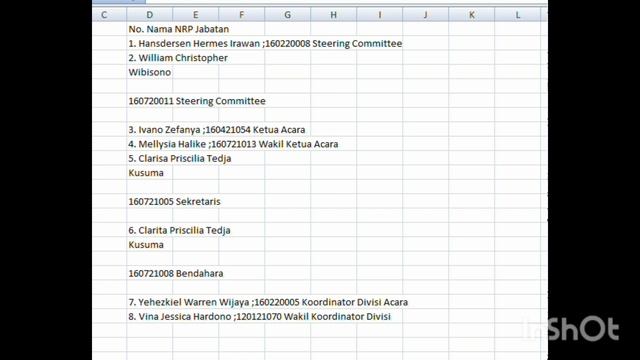Select column E header
This screenshot has height=360, width=640.
(x=196, y=15)
